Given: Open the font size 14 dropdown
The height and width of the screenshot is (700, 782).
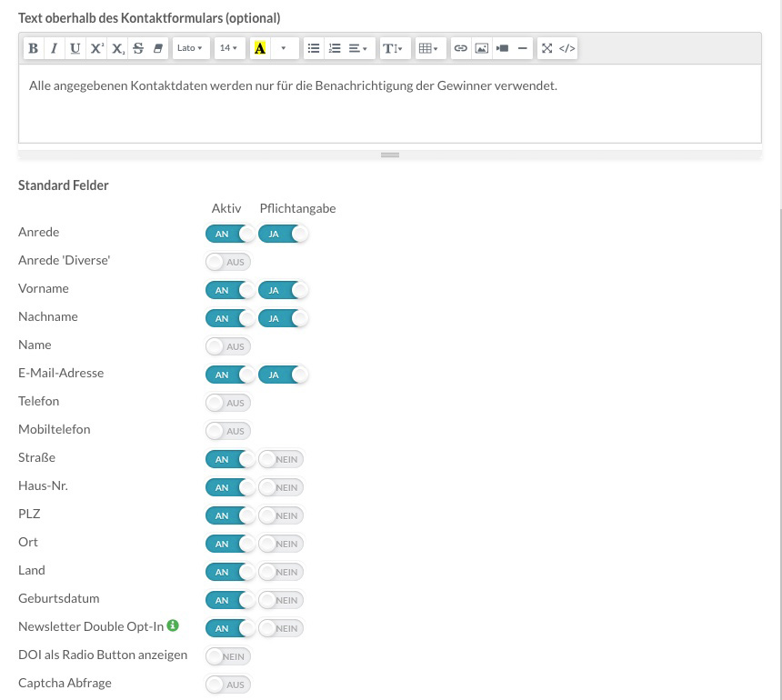Looking at the screenshot, I should pos(229,48).
